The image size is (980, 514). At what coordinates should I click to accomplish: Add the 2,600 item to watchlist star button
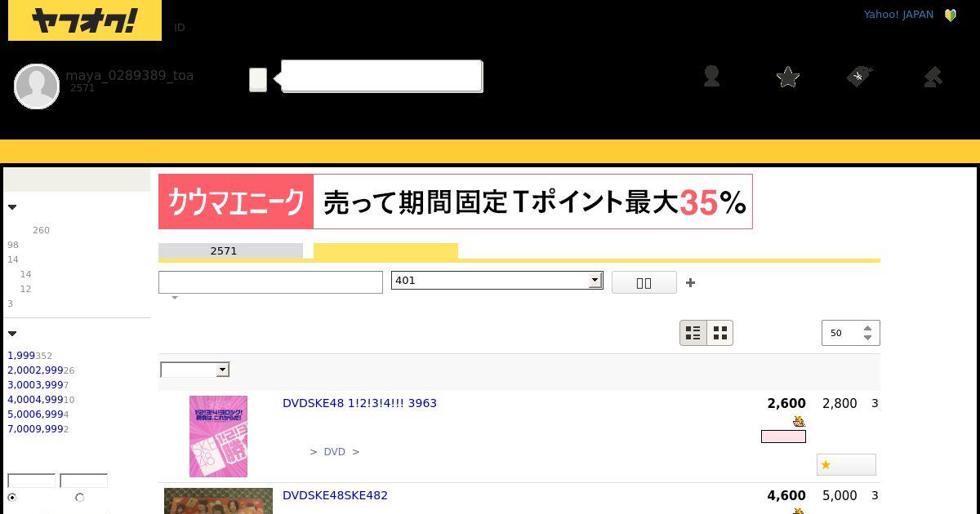pos(846,464)
